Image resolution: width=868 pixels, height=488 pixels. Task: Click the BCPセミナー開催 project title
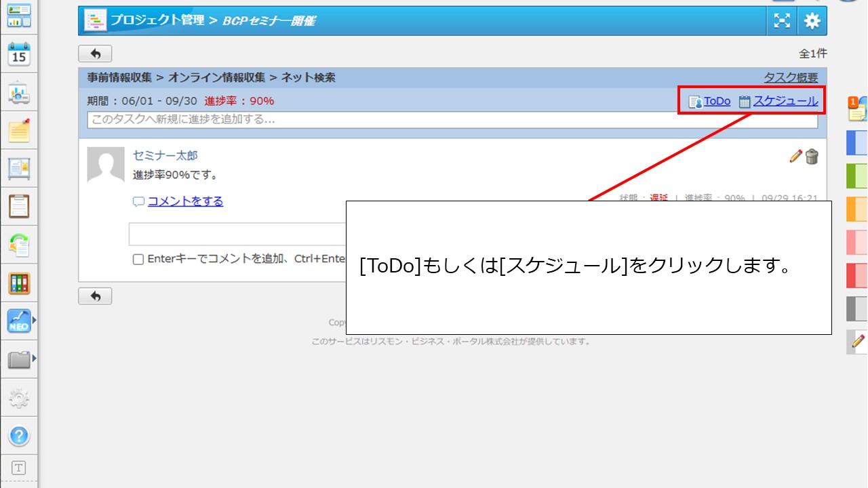tap(269, 20)
